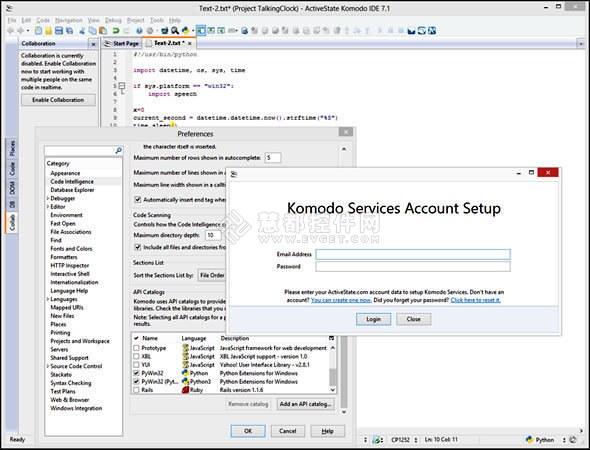Expand the Debugger category in Preferences
This screenshot has height=450, width=590.
pos(48,198)
